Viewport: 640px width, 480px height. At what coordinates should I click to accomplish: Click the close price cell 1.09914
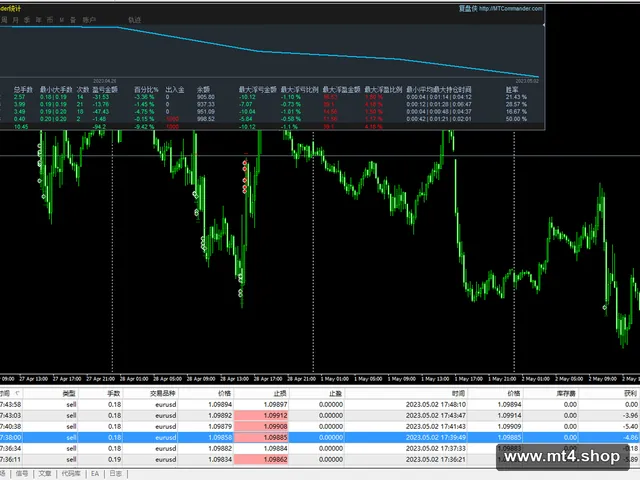click(x=509, y=416)
